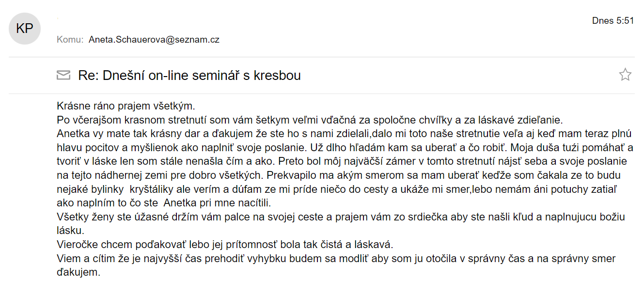This screenshot has height=281, width=644.
Task: Click the envelope icon beside the subject
Action: point(63,75)
